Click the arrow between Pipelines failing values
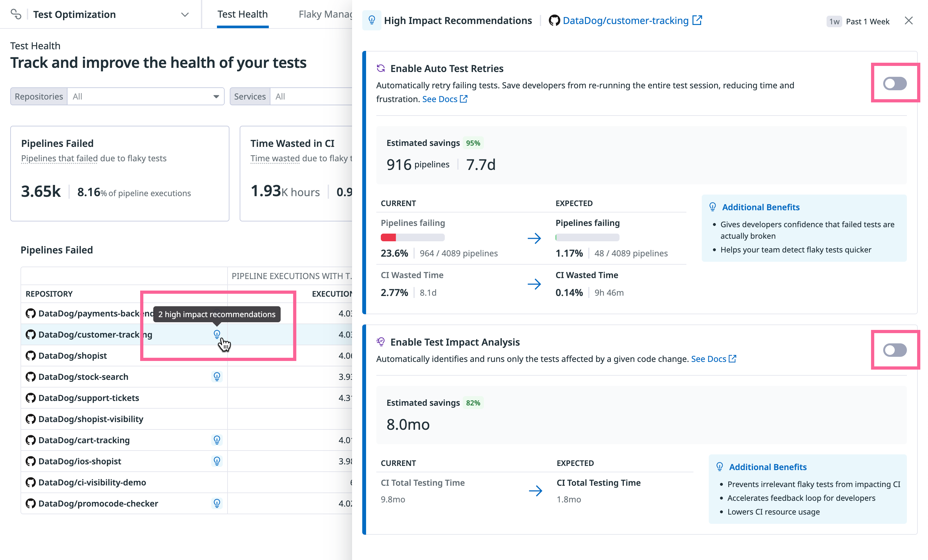 [x=534, y=238]
